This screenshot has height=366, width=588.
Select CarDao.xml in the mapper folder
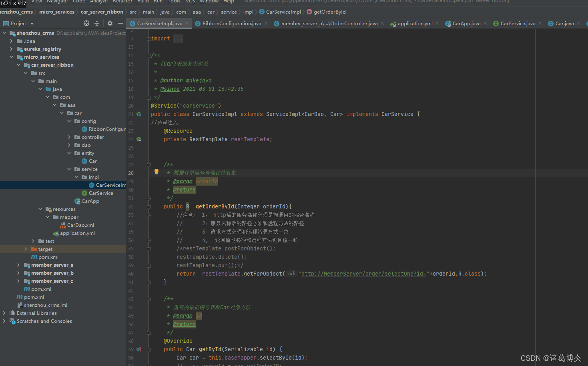click(x=80, y=225)
